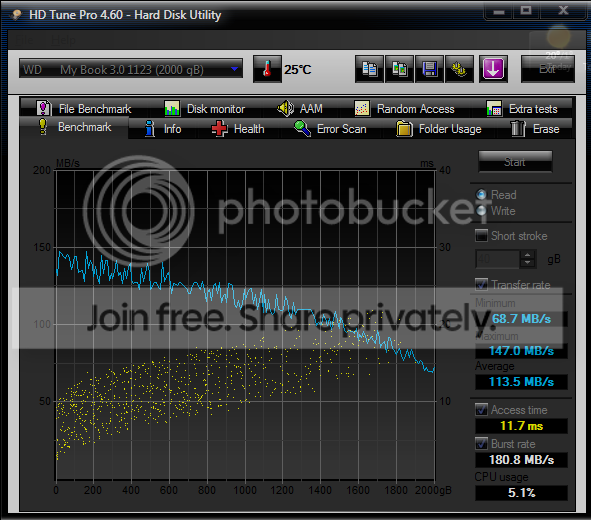Click the 11.7 ms access time value
This screenshot has height=520, width=591.
(521, 426)
